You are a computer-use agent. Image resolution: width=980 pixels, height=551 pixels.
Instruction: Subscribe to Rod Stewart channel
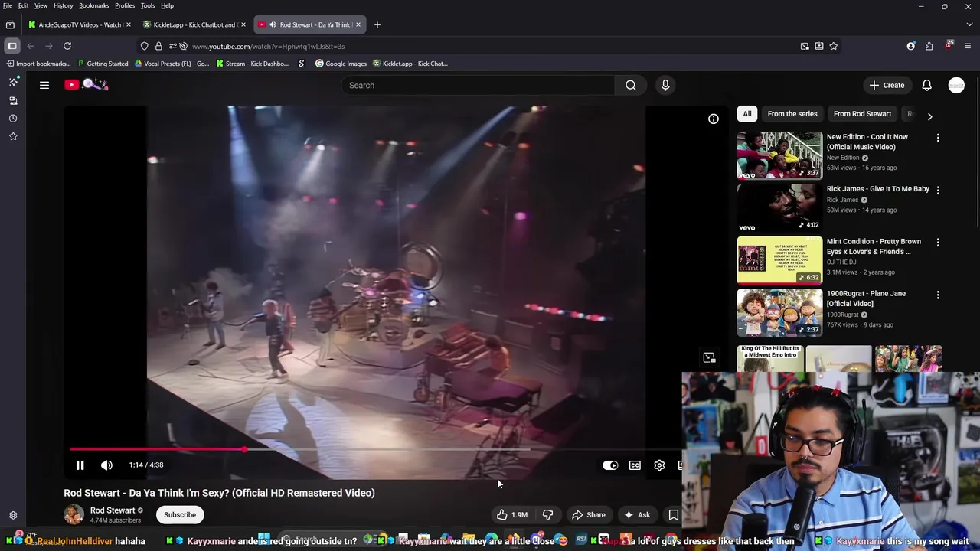tap(180, 515)
